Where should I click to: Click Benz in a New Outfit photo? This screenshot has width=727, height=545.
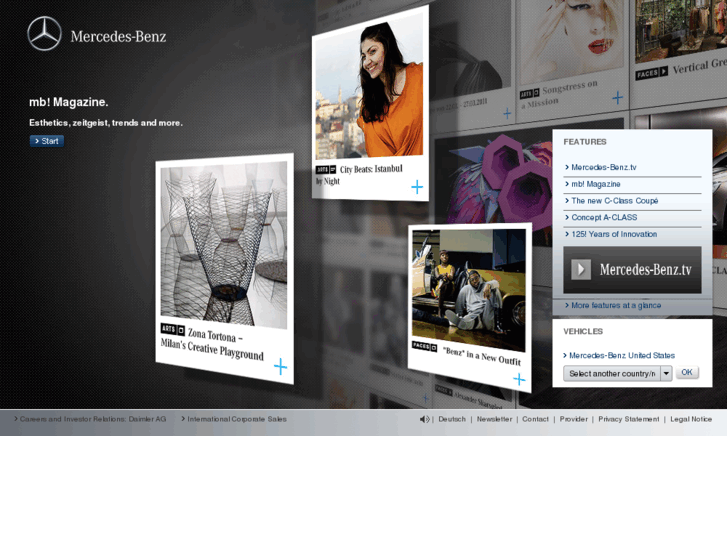469,289
